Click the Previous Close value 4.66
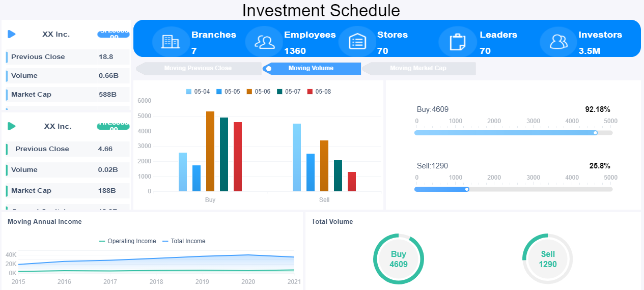The image size is (644, 290). tap(105, 149)
